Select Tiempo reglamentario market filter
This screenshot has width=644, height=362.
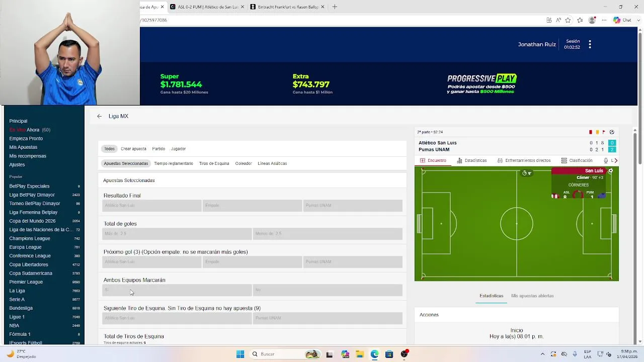(174, 163)
